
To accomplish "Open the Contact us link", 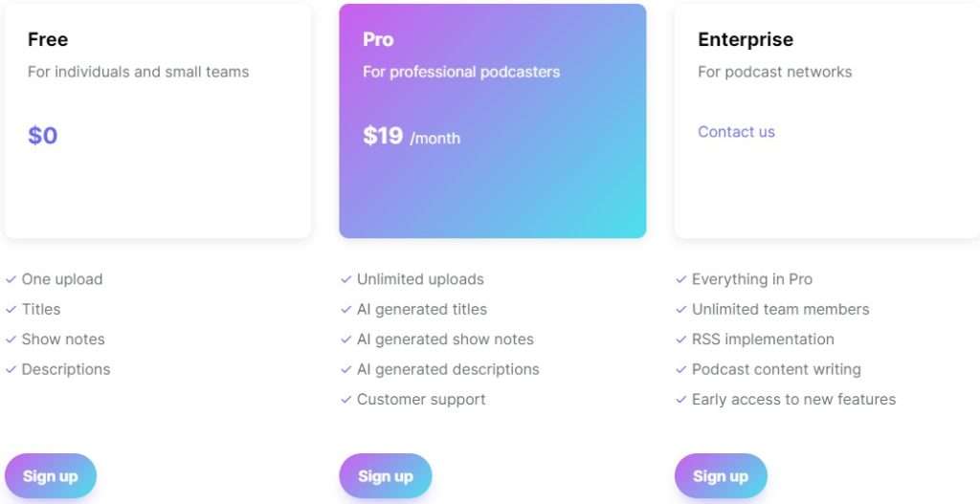I will pos(736,132).
